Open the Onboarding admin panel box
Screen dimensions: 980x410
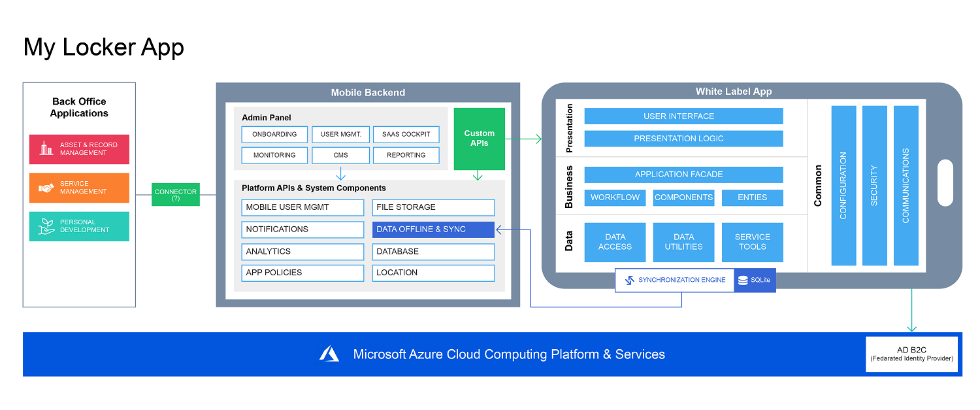[274, 134]
